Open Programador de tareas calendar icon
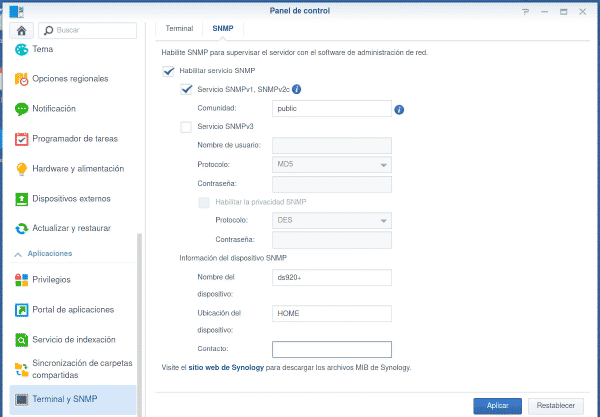The width and height of the screenshot is (600, 417). (x=21, y=139)
